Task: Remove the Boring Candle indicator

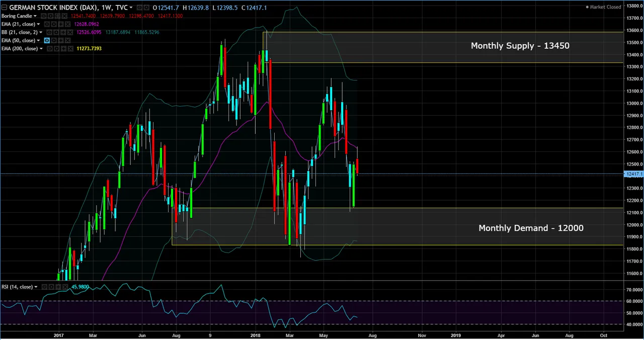Action: [x=64, y=16]
